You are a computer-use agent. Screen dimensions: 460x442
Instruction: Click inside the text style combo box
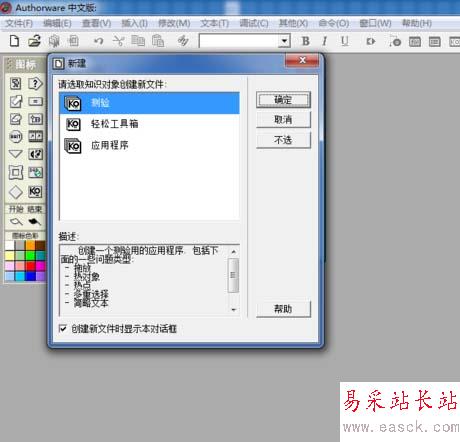239,41
